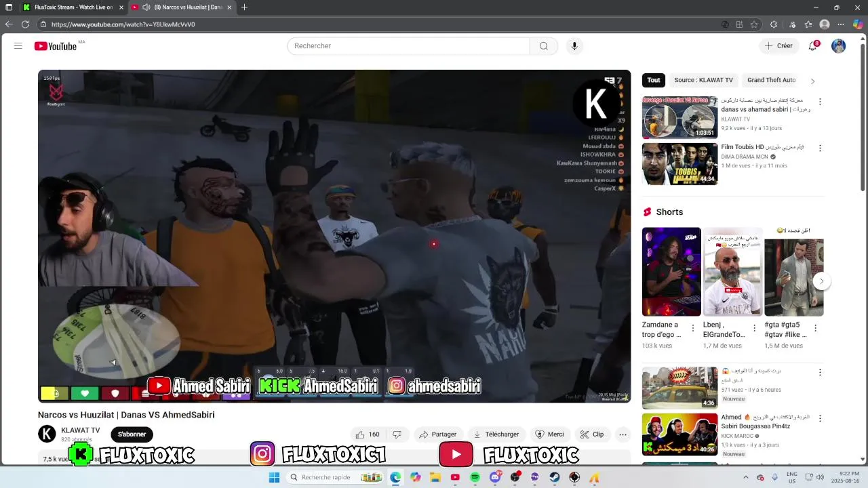Open options for Lbenj short
868x488 pixels.
coord(754,328)
